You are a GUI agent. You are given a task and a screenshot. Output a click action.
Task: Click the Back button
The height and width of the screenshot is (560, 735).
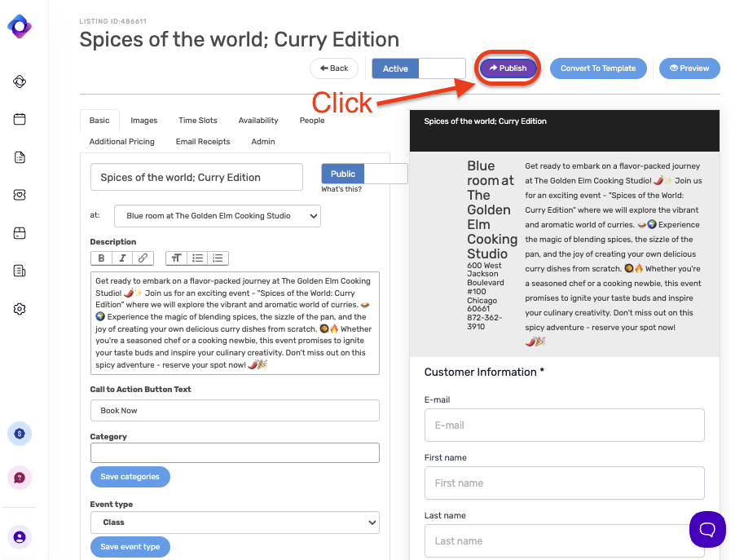pos(334,68)
